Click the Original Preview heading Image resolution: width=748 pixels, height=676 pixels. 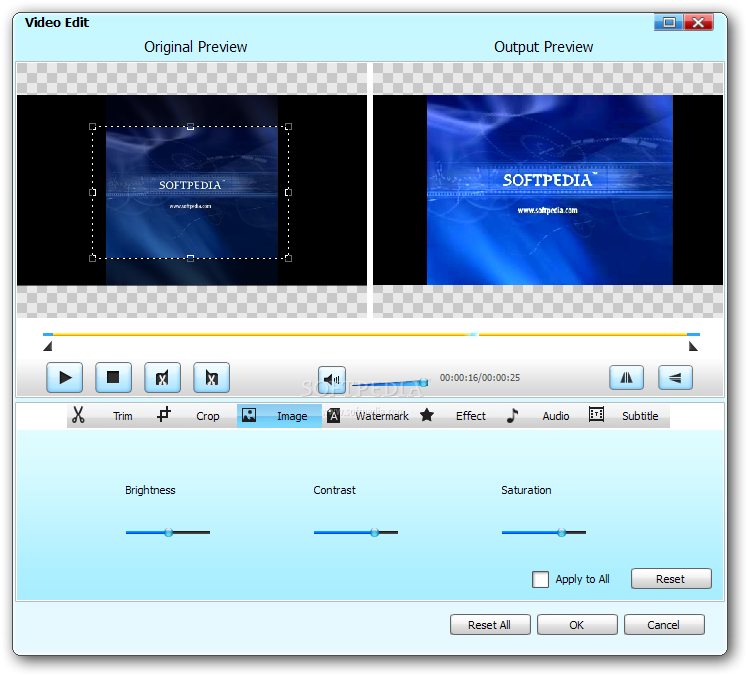coord(196,47)
